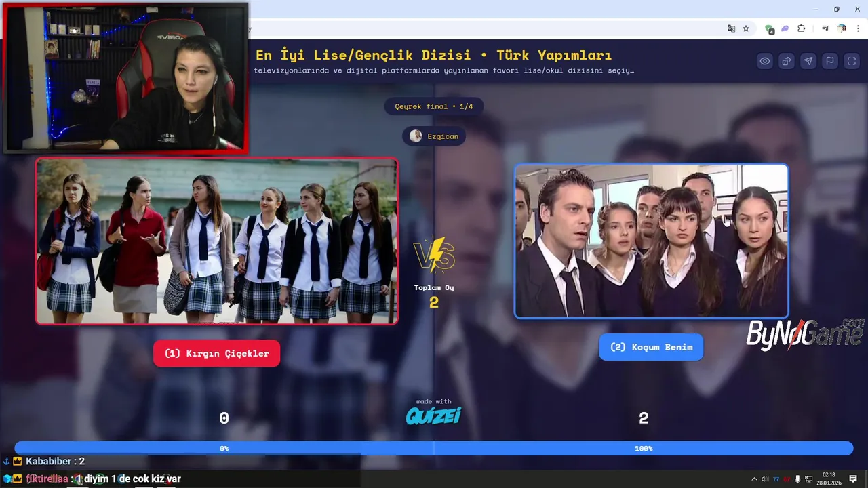
Task: Click the Quizei logo link
Action: tap(433, 415)
